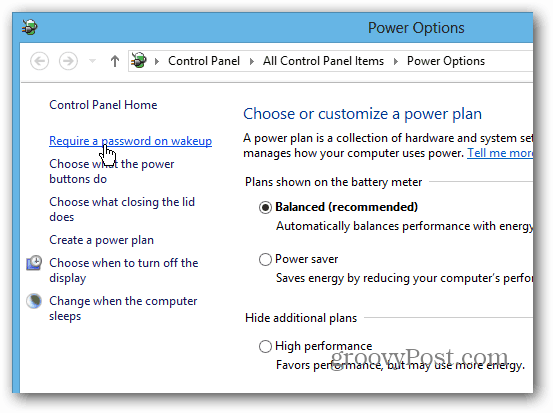This screenshot has width=553, height=413.
Task: Click the display timer icon in sidebar
Action: coord(34,263)
